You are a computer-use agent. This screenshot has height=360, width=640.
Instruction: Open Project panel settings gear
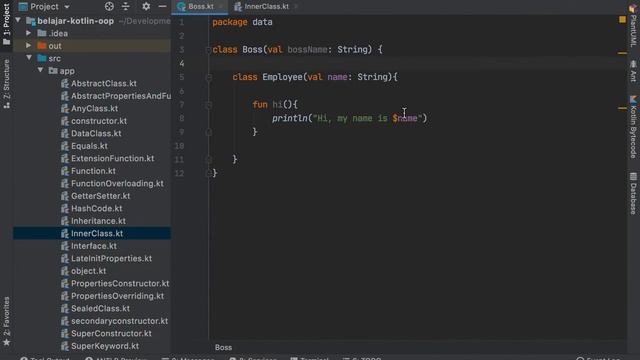click(x=146, y=7)
